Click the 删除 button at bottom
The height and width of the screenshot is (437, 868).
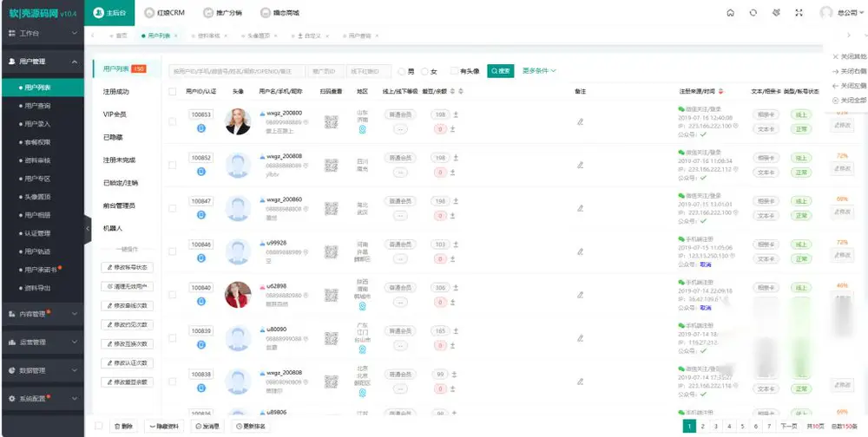tap(123, 426)
